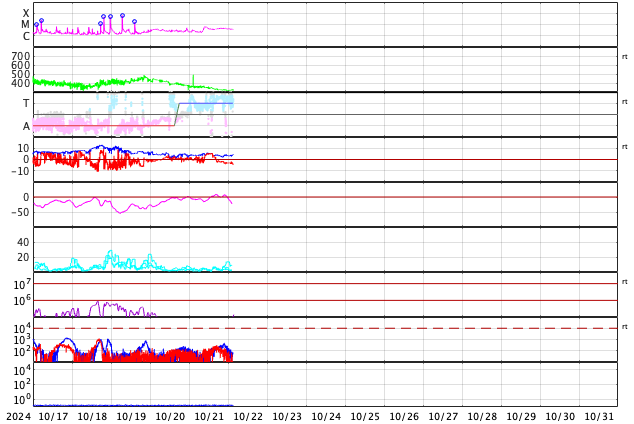Click the 10^7 axis label

[22, 284]
